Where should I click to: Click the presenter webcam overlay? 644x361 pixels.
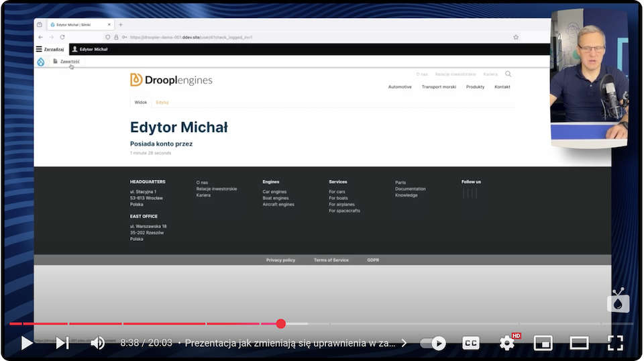590,78
